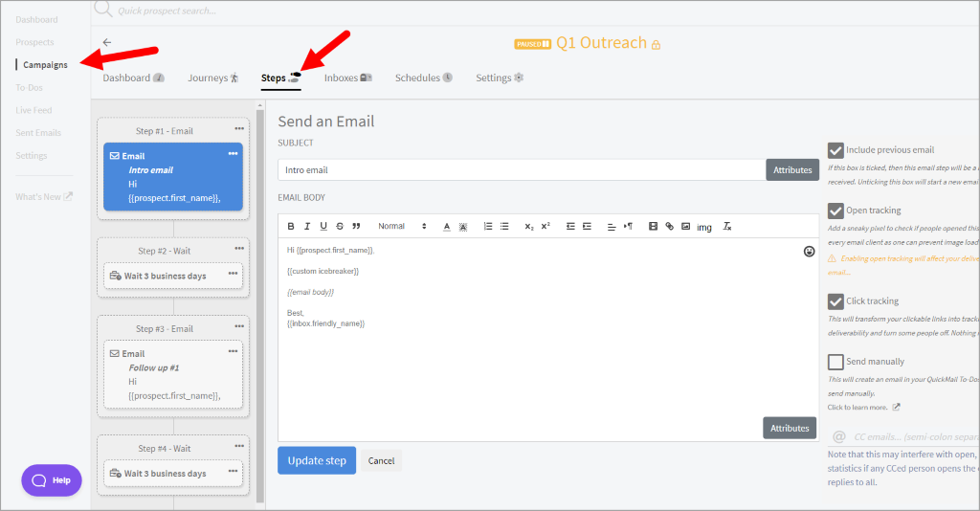
Task: Open Campaigns in the sidebar
Action: (x=45, y=65)
